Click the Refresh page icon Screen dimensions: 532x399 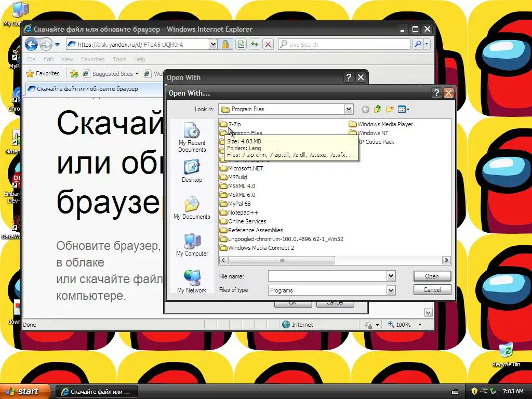pos(255,45)
